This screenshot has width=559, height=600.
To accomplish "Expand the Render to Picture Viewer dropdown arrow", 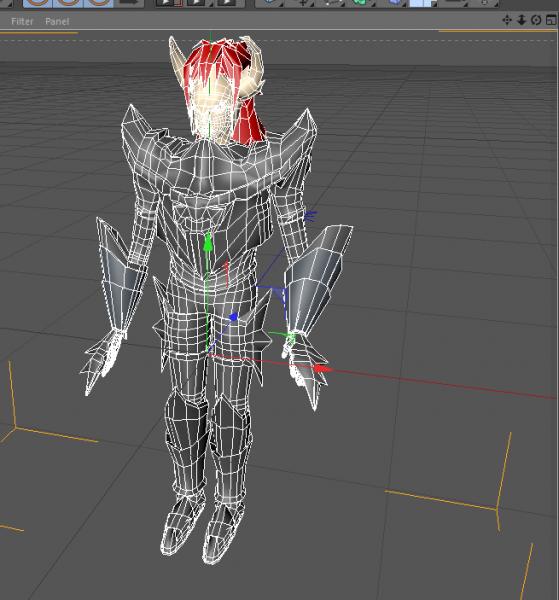I will pos(209,5).
